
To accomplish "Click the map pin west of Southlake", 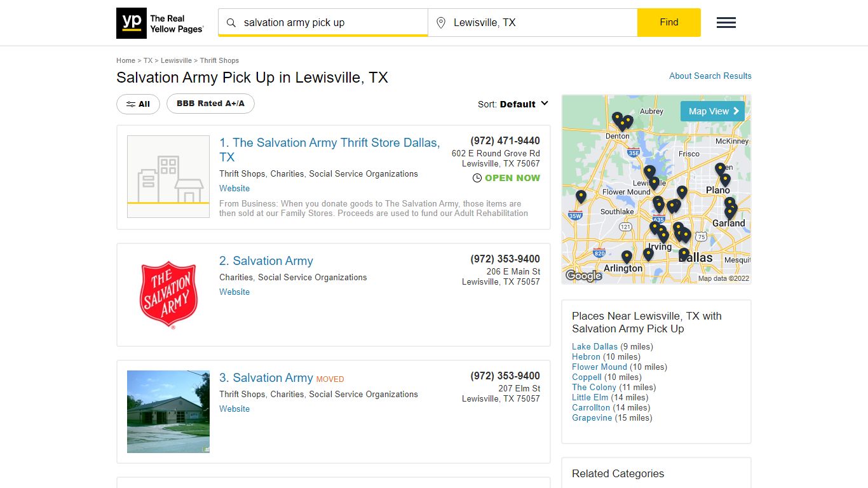I will 581,197.
